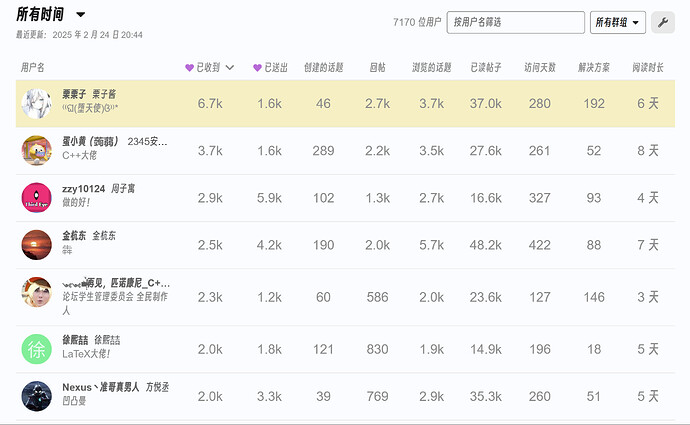Screen dimensions: 690x425
Task: Toggle the 已收到 sort direction chevron
Action: 230,68
